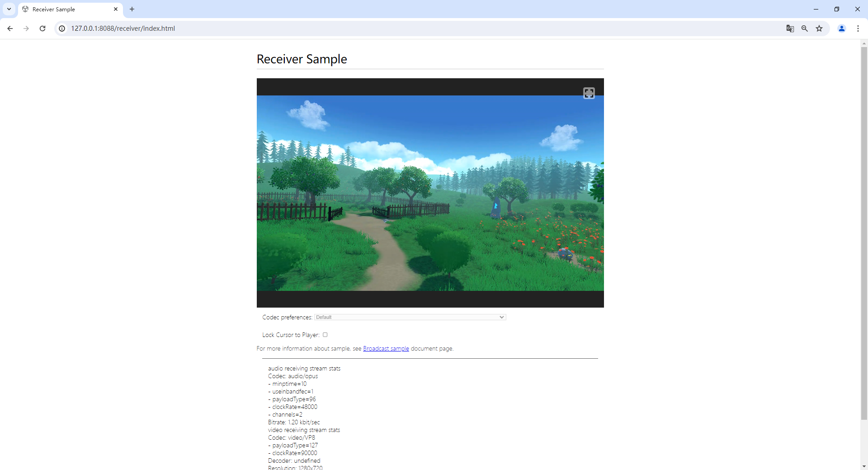Click the scroll down arrow of scrollbar
Screen dimensions: 868x470
coord(864,466)
